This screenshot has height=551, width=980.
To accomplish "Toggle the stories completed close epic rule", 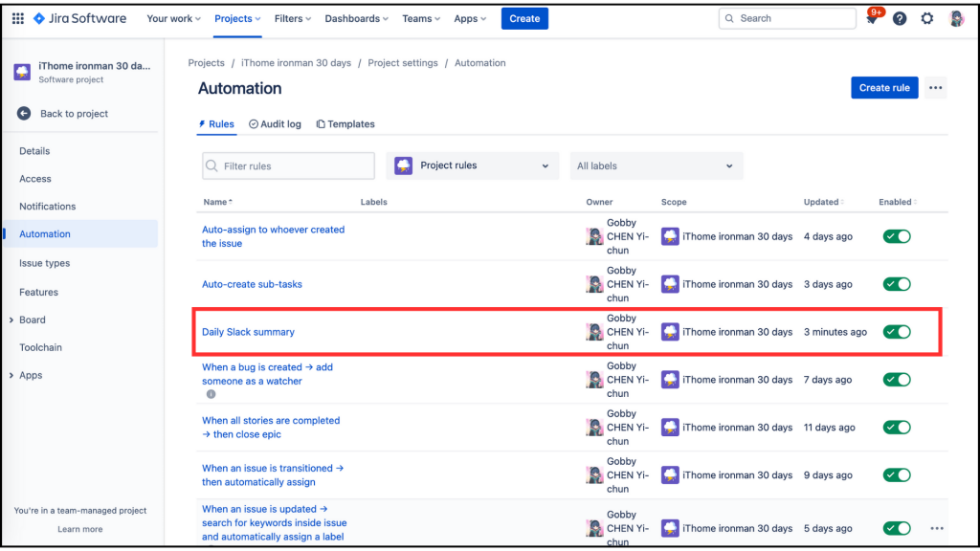I will point(896,428).
